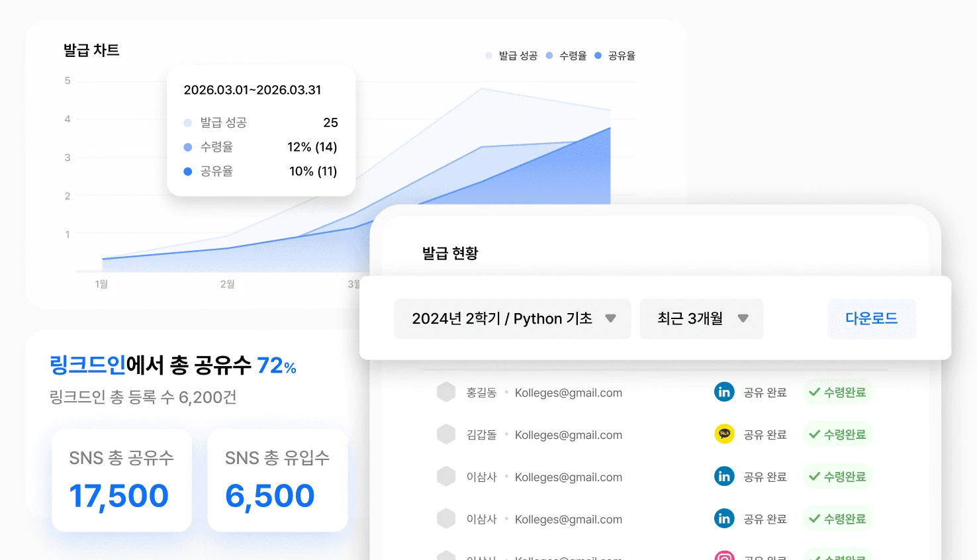
Task: Click 공유 완료 text in 홍길동 row
Action: (765, 393)
